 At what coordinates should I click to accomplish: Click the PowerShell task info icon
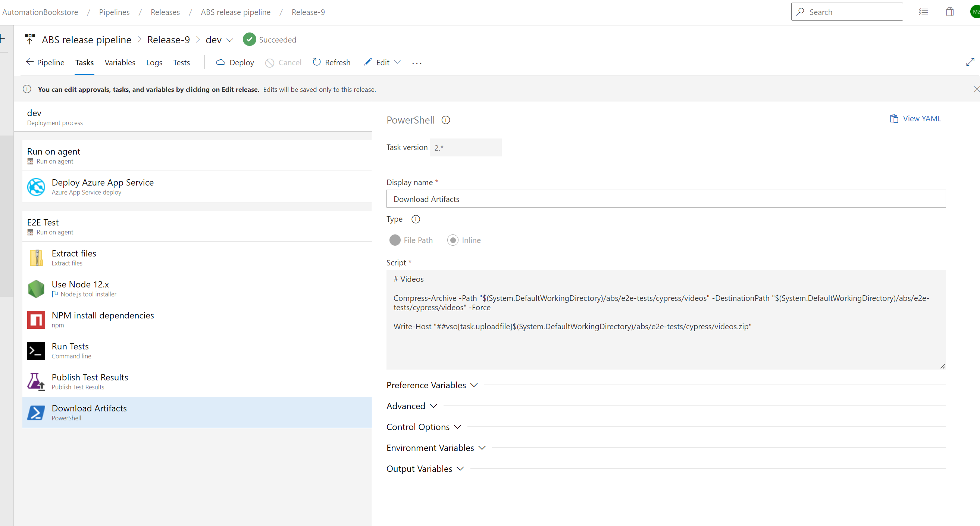coord(445,120)
